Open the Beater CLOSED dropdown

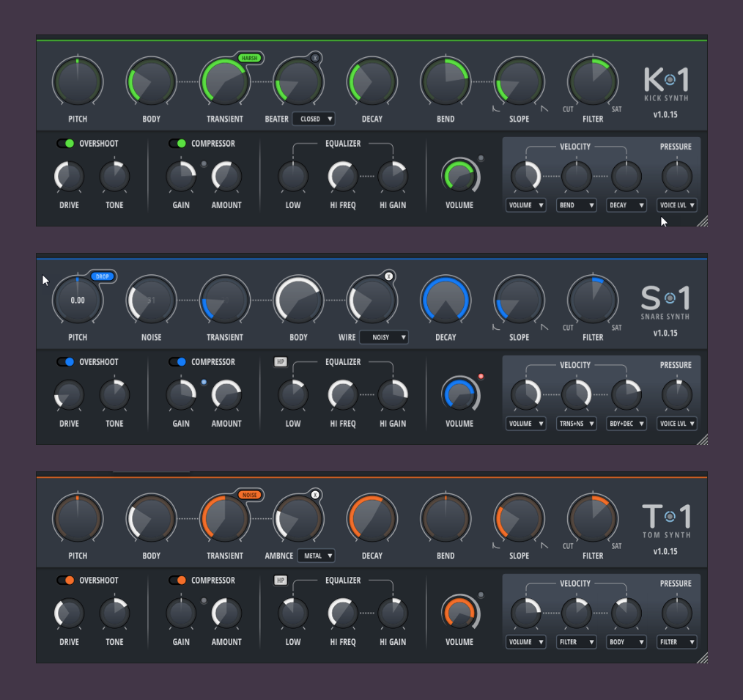click(x=313, y=119)
